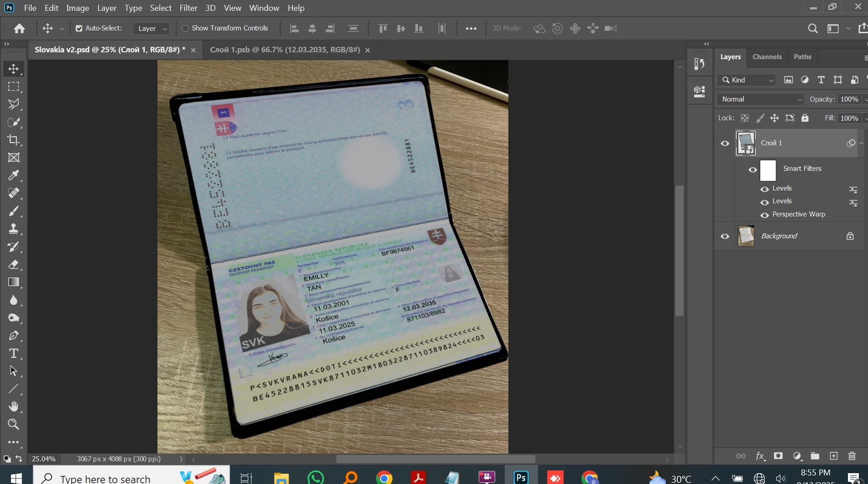Activate the Horizontal Type tool
The image size is (868, 484).
click(x=14, y=353)
